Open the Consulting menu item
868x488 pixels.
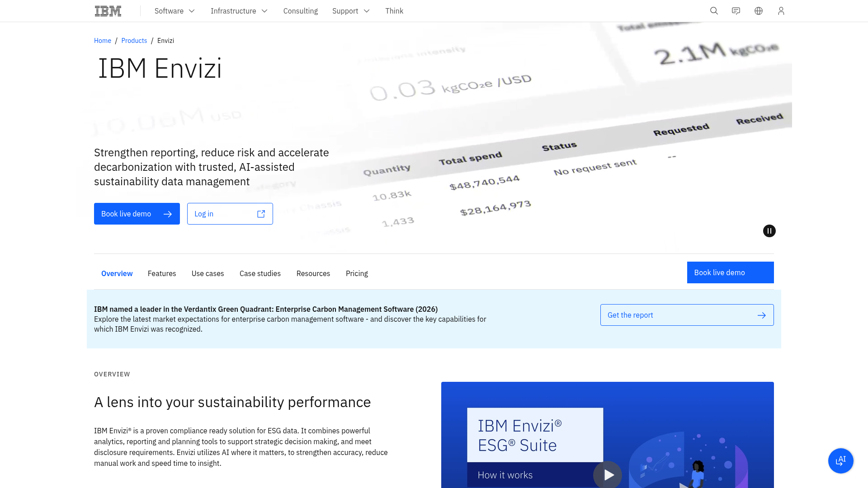(x=301, y=11)
